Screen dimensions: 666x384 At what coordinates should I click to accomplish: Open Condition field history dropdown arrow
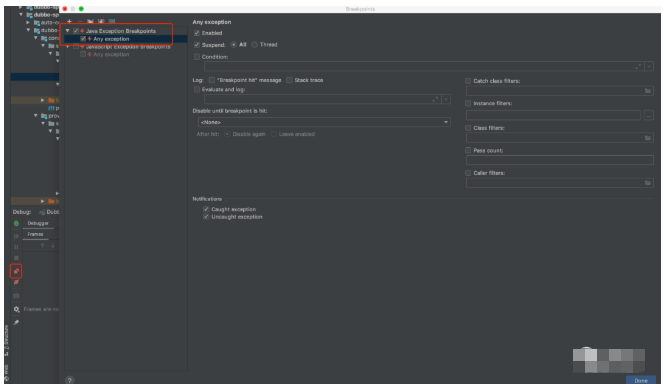point(649,67)
